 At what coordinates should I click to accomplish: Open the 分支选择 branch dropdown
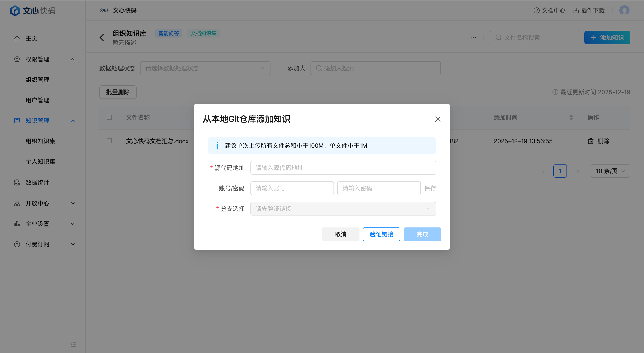343,209
